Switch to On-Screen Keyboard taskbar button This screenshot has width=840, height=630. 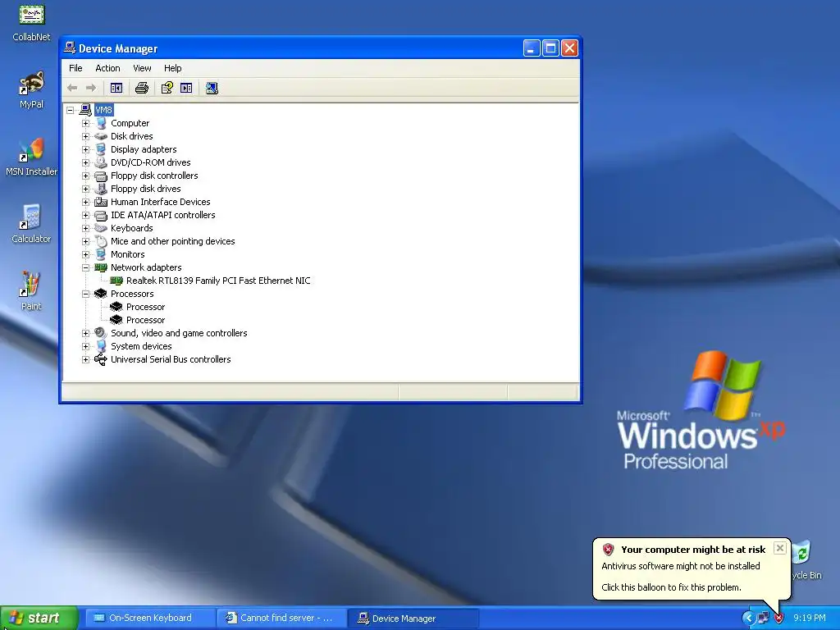click(149, 619)
